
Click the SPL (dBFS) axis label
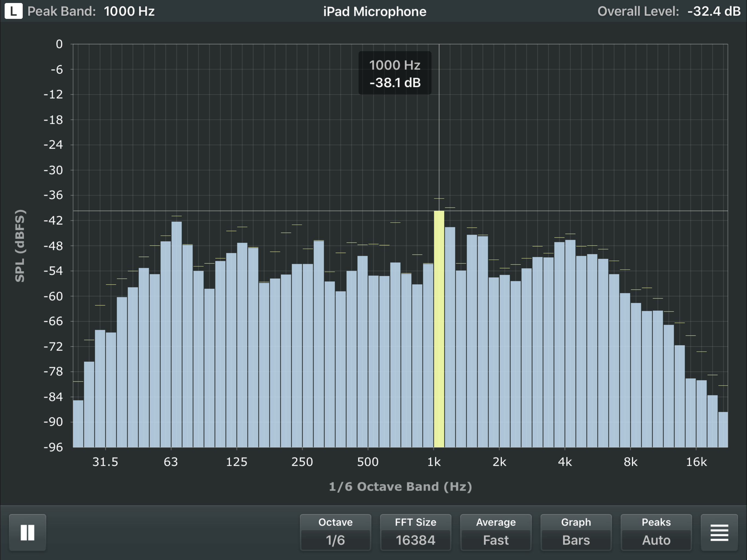pyautogui.click(x=20, y=246)
